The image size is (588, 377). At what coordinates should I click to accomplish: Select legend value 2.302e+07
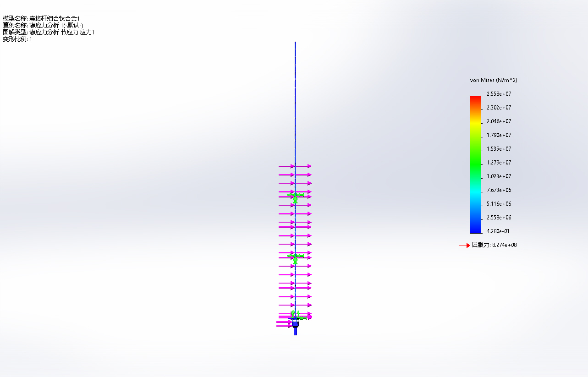(x=499, y=108)
